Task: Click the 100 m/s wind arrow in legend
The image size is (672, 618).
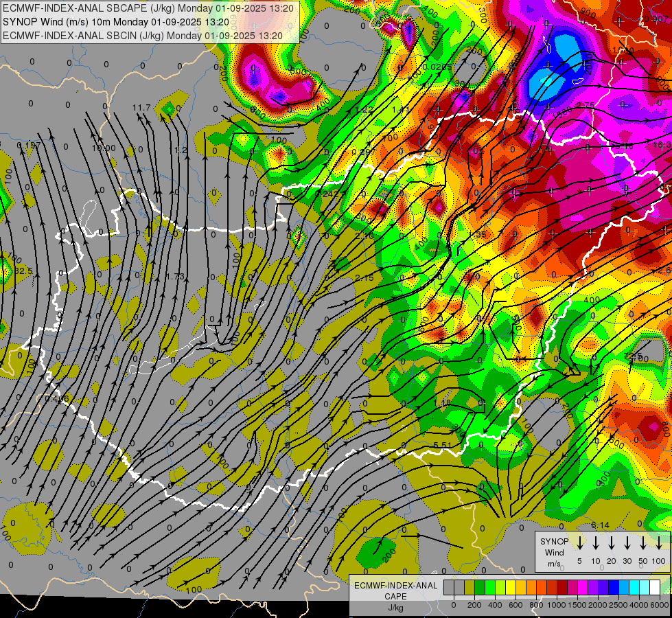Action: 659,542
